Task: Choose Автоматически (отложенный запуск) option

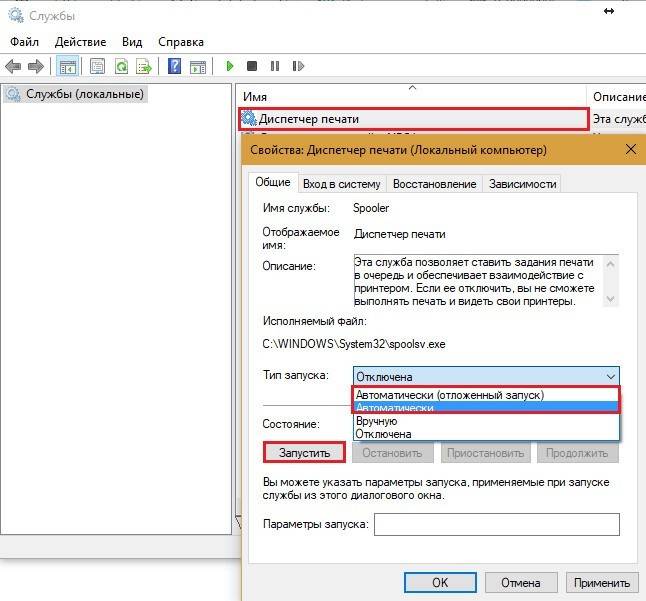Action: pyautogui.click(x=450, y=395)
